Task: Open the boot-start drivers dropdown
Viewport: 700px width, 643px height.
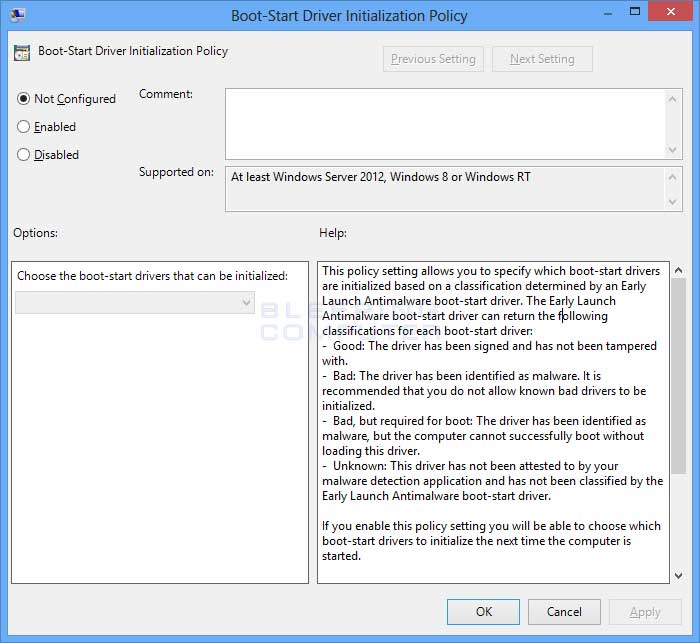Action: (x=135, y=302)
